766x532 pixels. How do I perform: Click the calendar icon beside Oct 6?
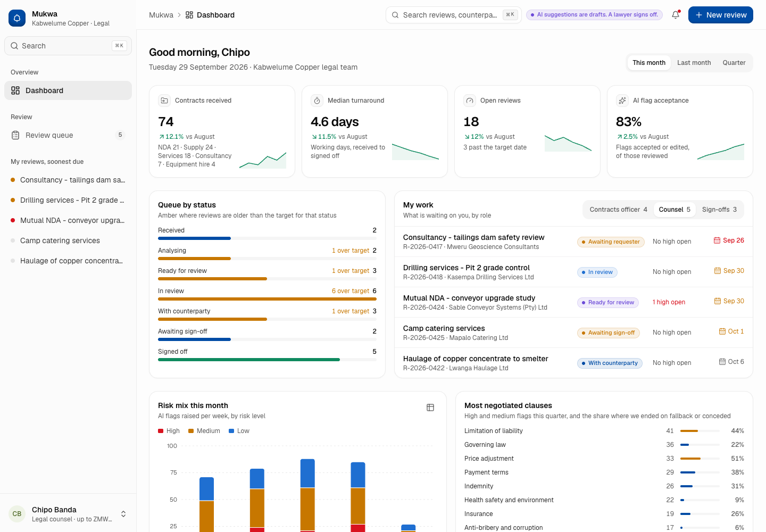point(722,362)
